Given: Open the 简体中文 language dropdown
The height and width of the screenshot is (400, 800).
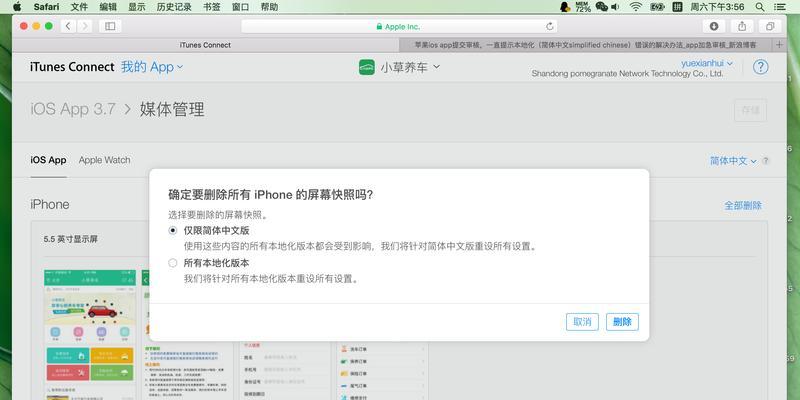Looking at the screenshot, I should pyautogui.click(x=733, y=161).
